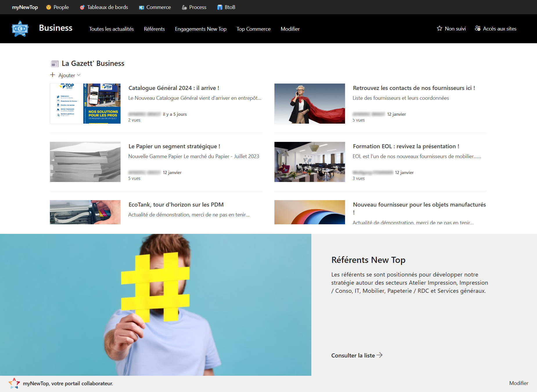Screen dimensions: 537x392
Task: Click the paragraph 'Les référents se sont positionnés'
Action: pyautogui.click(x=410, y=283)
